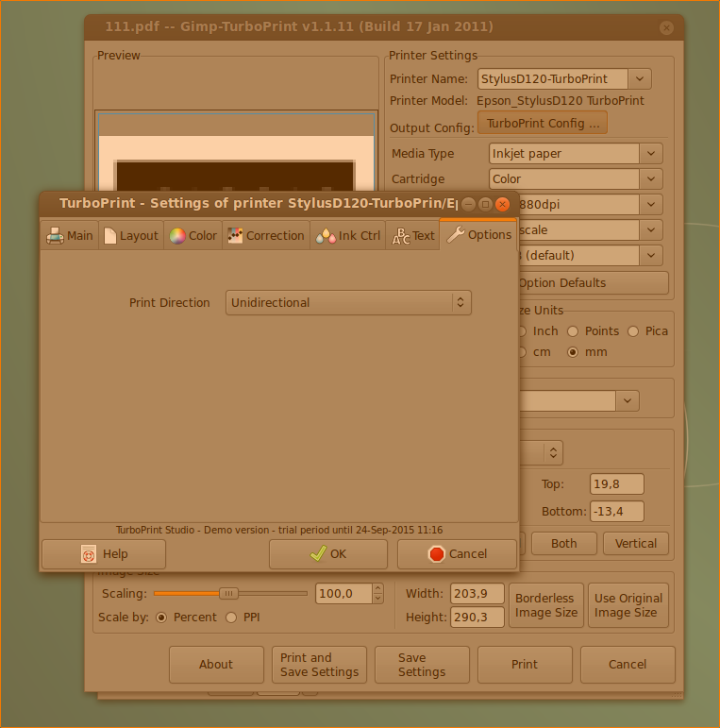Expand the Media Type dropdown
Viewport: 720px width, 728px height.
click(651, 154)
